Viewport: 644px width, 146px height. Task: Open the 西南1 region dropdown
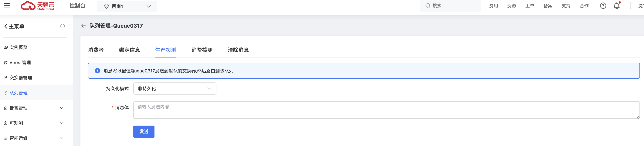click(x=127, y=6)
